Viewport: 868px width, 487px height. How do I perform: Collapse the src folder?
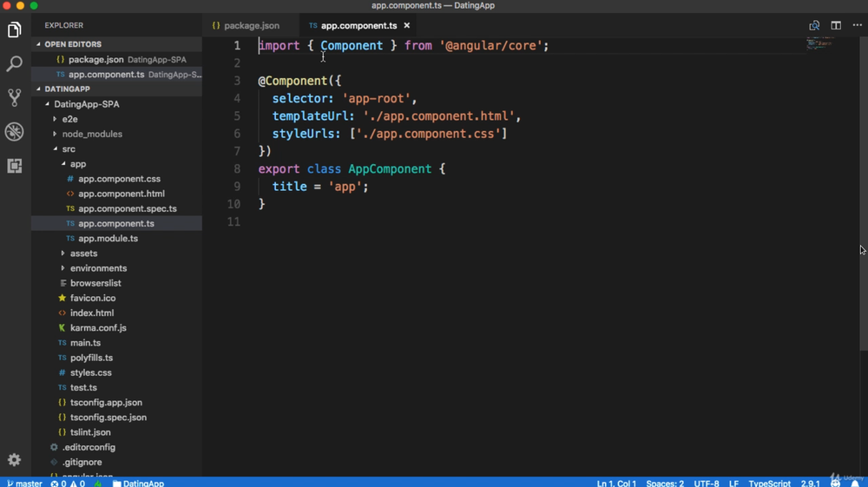click(x=69, y=148)
